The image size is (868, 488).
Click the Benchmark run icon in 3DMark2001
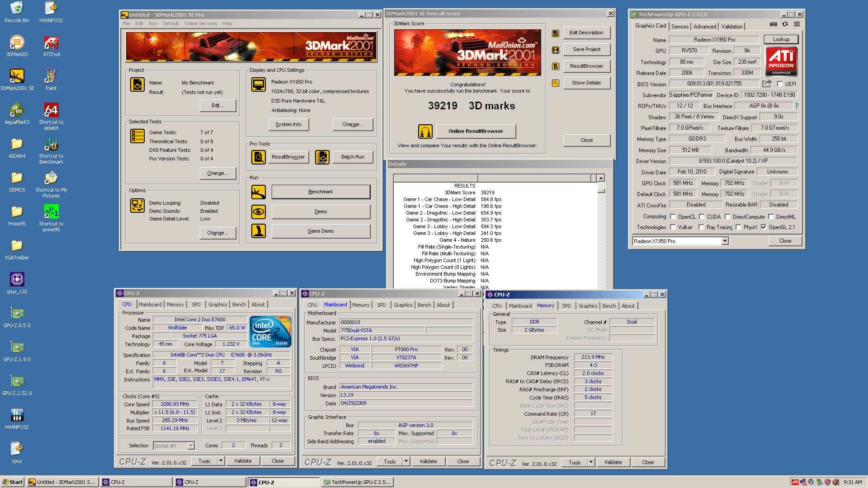click(x=259, y=192)
